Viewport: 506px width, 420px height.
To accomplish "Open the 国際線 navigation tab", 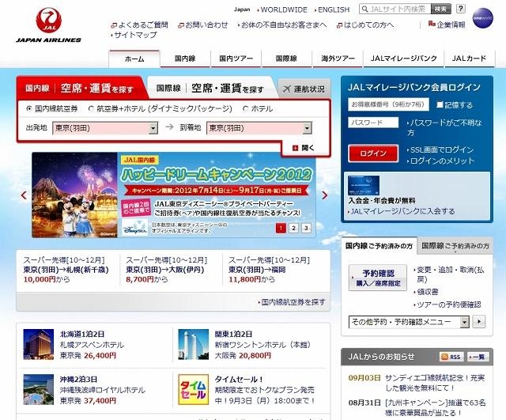I will [x=286, y=59].
